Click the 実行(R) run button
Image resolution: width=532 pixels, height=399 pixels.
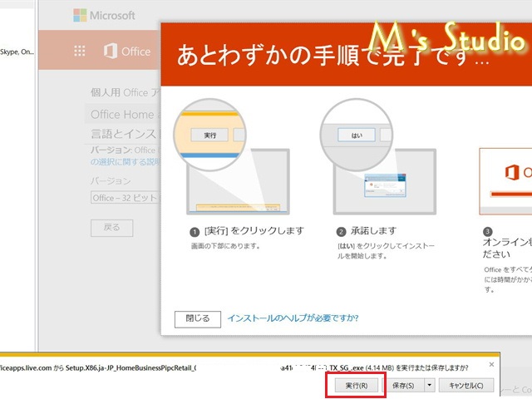(357, 386)
